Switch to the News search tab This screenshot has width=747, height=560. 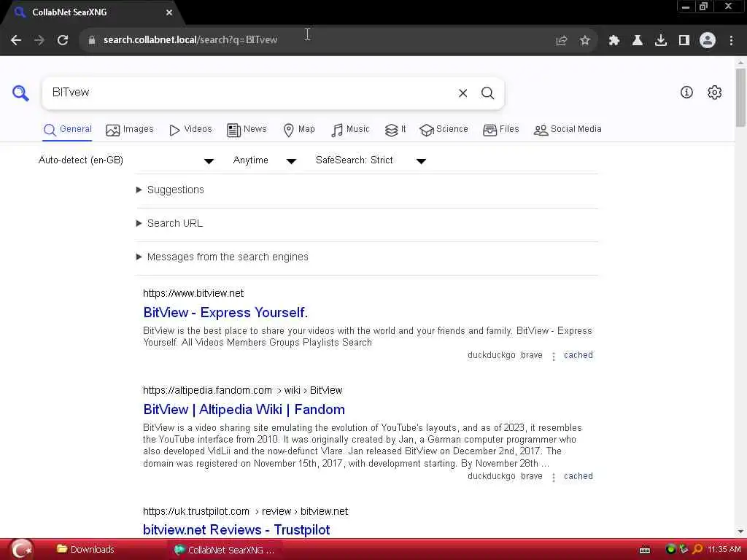pyautogui.click(x=247, y=130)
